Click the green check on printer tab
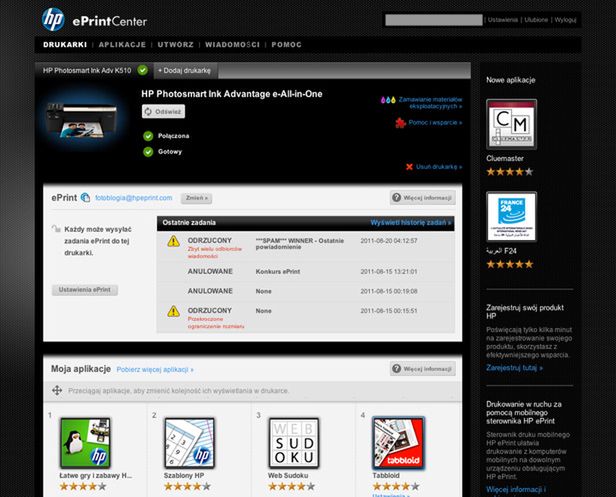This screenshot has height=497, width=616. click(143, 70)
